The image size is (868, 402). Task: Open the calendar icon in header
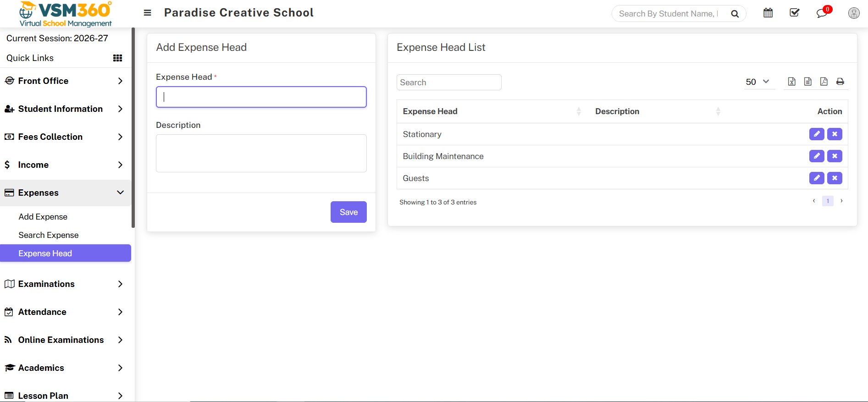(x=768, y=13)
